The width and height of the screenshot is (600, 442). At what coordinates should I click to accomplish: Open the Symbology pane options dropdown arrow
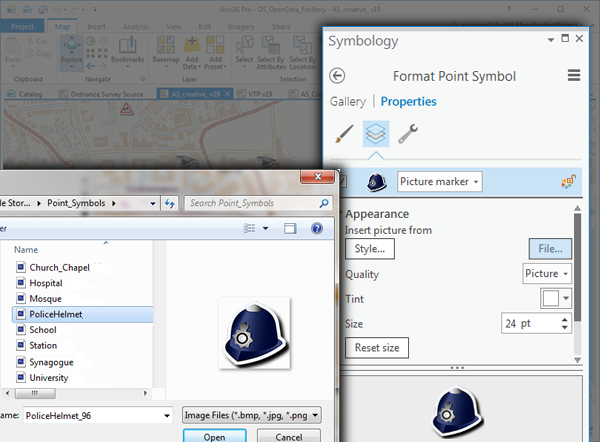(551, 39)
